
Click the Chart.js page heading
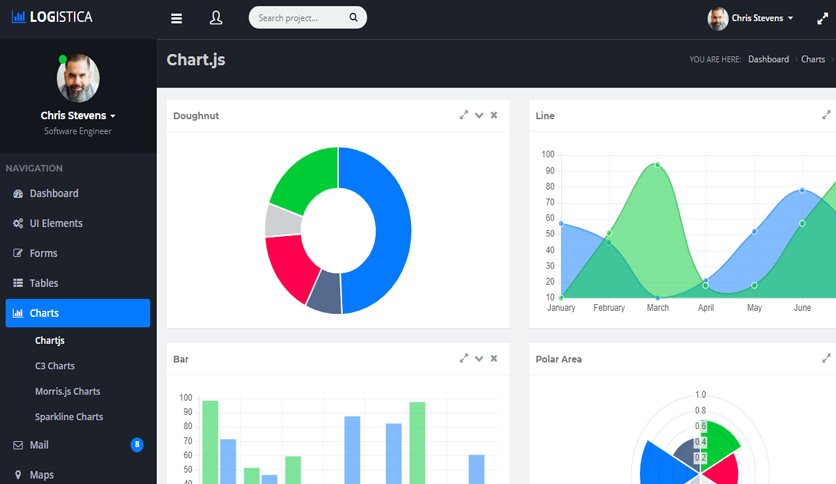(196, 60)
